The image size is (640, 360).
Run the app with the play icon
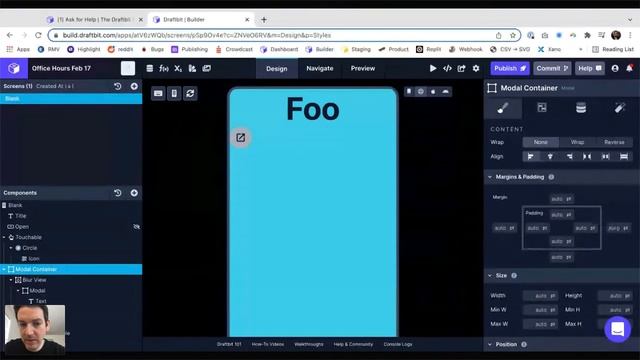point(433,69)
